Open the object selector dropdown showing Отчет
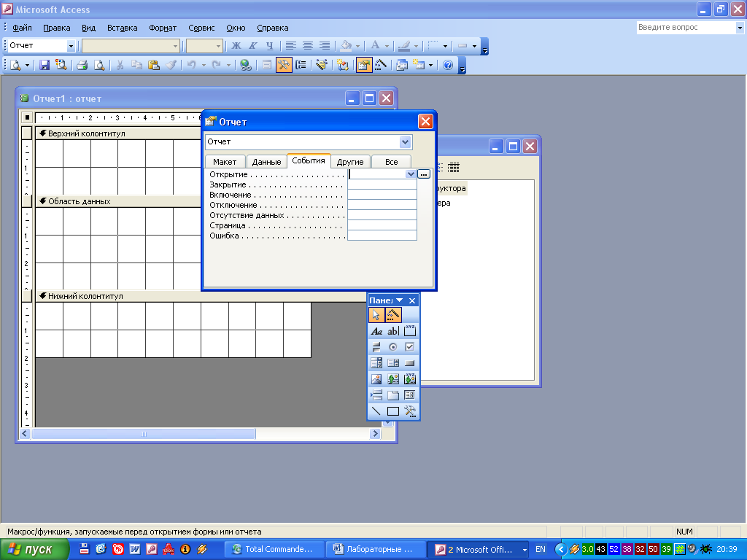This screenshot has width=747, height=560. [x=71, y=46]
